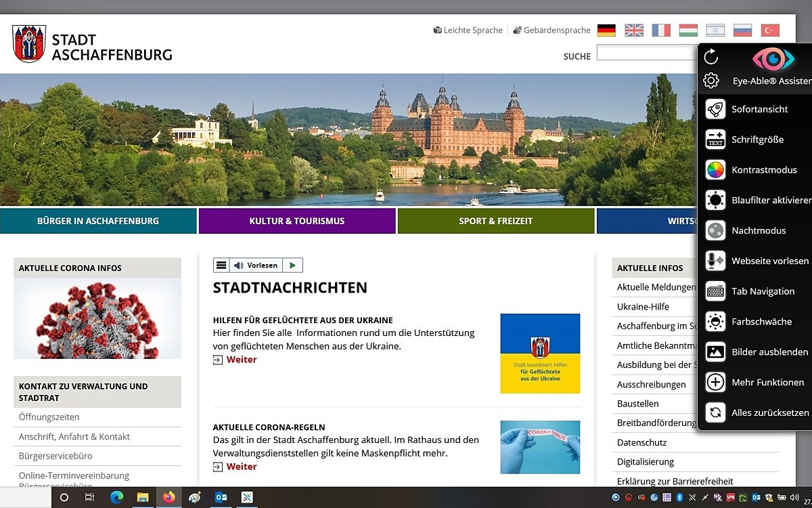Click the Eye-Able reload arrow icon

(710, 57)
